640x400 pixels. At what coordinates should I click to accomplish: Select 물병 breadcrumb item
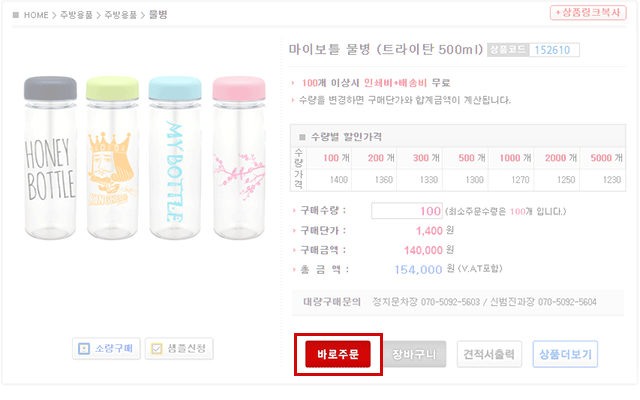coord(158,15)
